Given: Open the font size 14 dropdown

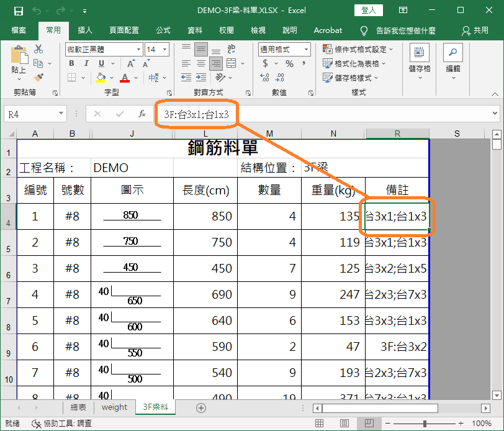Looking at the screenshot, I should 164,50.
